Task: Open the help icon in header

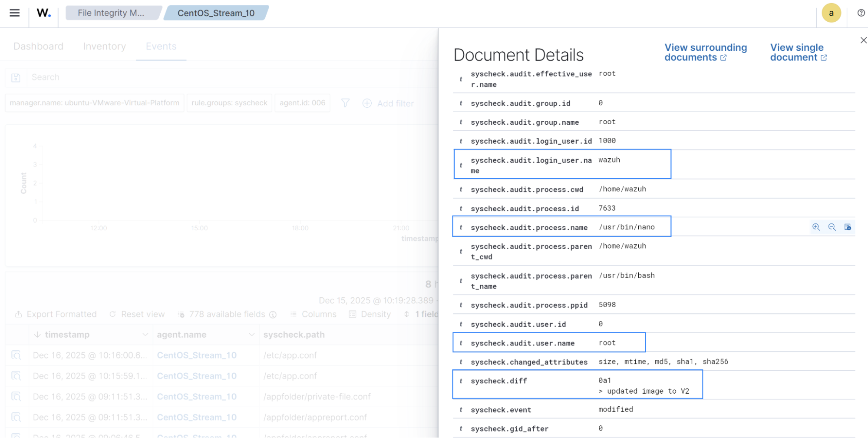Action: coord(861,13)
